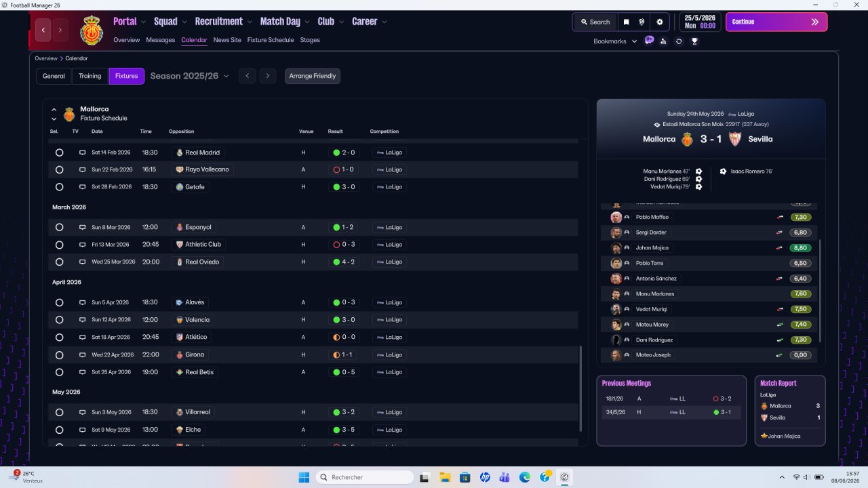Click the Arrange Friendly button

[313, 76]
